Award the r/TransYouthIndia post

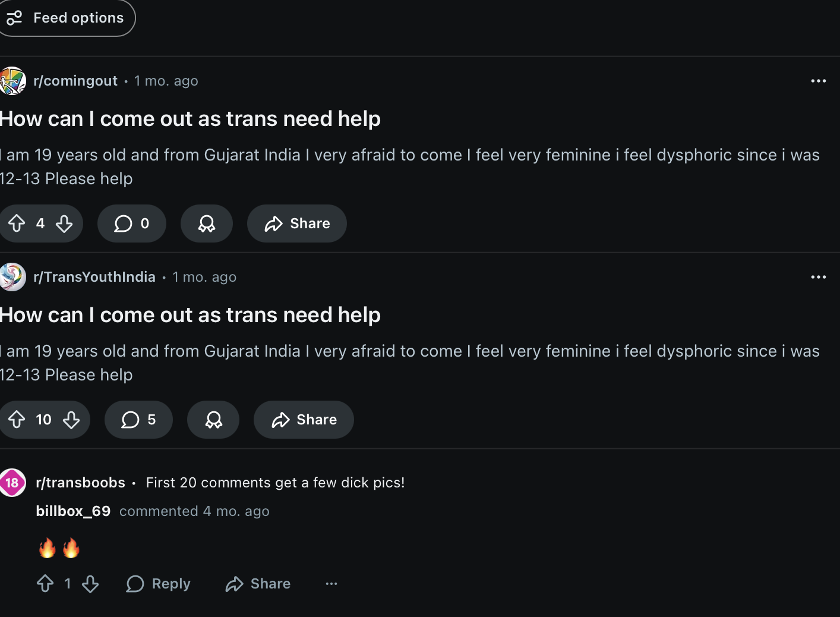pos(213,420)
